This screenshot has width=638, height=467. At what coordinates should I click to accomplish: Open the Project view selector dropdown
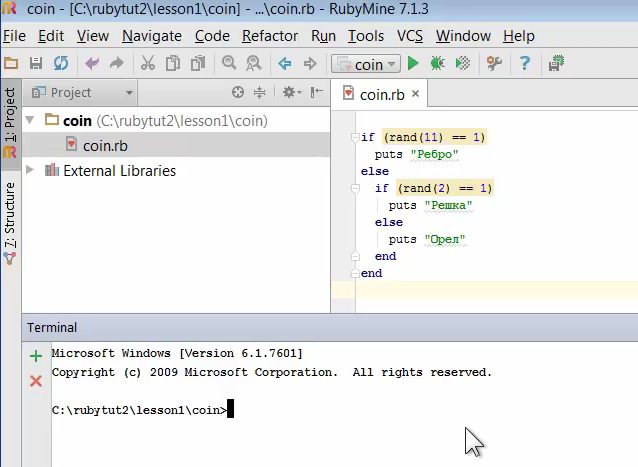click(x=83, y=93)
